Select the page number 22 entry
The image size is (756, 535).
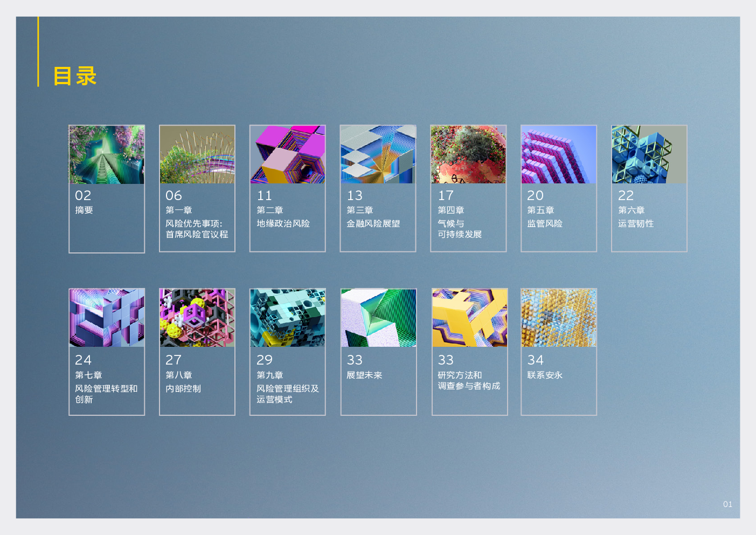tap(626, 195)
